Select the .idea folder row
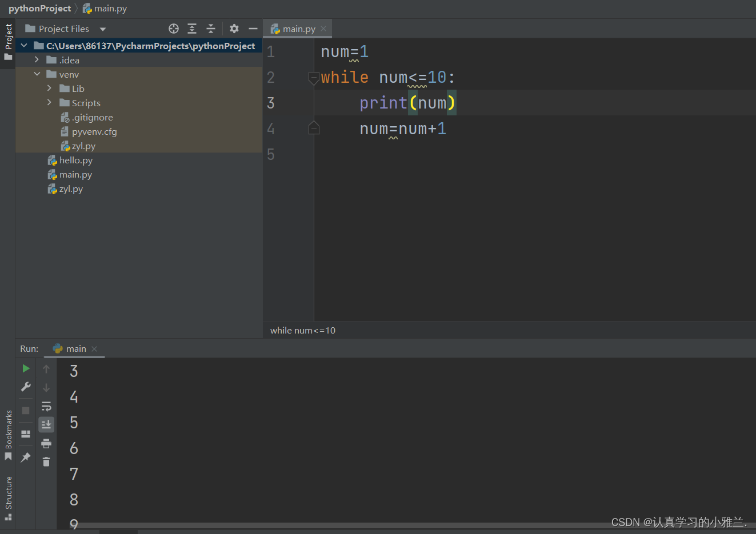The image size is (756, 534). [x=139, y=60]
